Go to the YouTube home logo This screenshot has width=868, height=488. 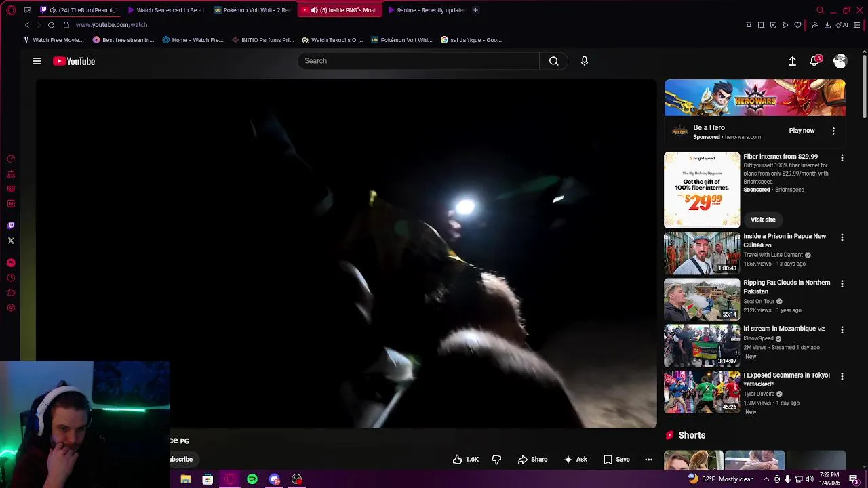tap(74, 61)
